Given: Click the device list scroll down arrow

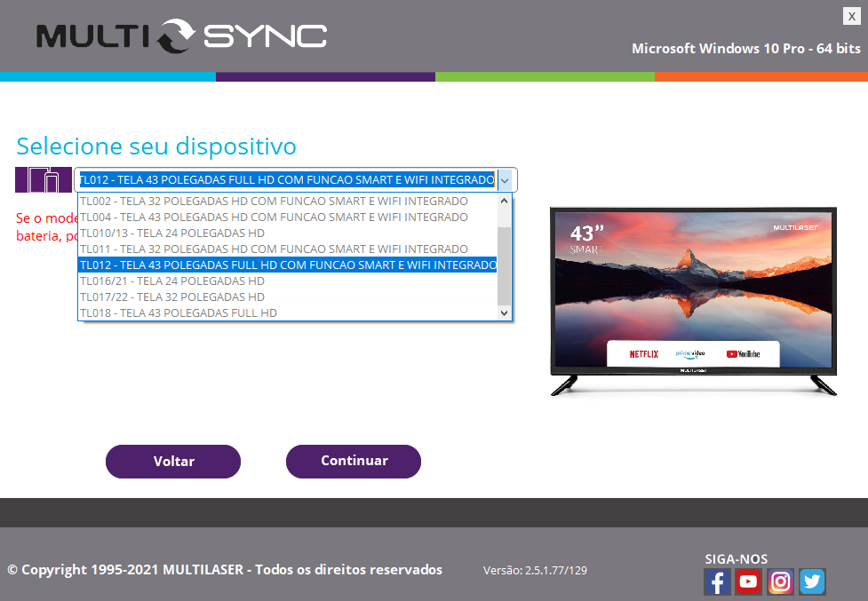Looking at the screenshot, I should (x=504, y=313).
